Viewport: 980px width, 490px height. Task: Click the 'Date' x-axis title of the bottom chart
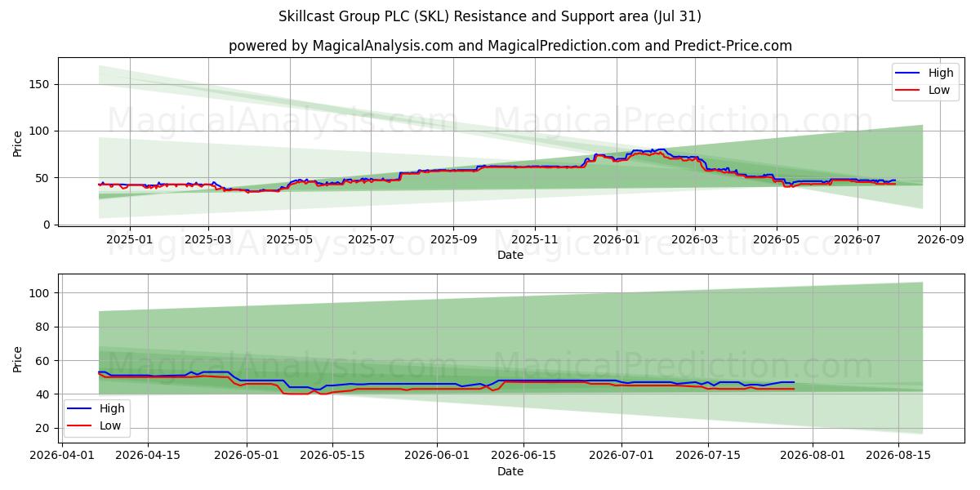point(510,471)
